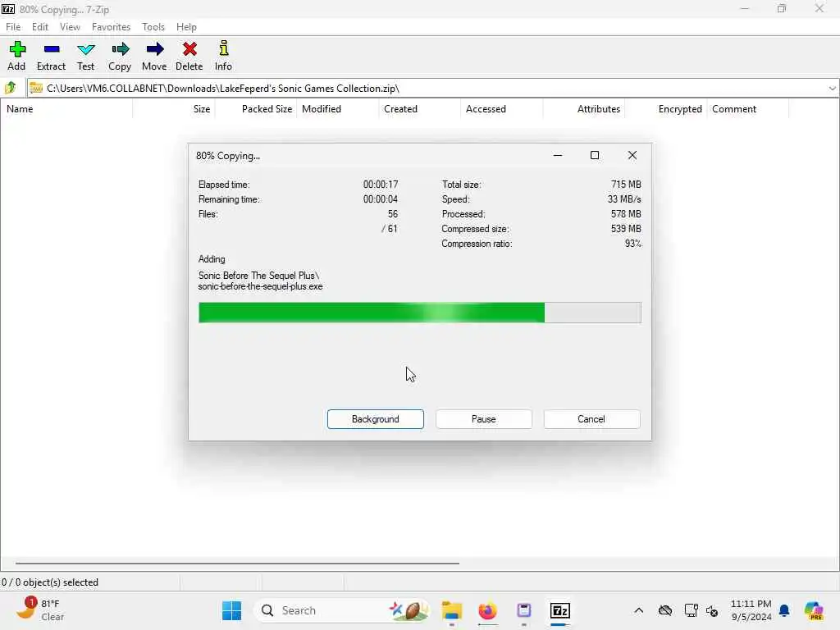Open the File menu
This screenshot has height=630, width=840.
(13, 27)
